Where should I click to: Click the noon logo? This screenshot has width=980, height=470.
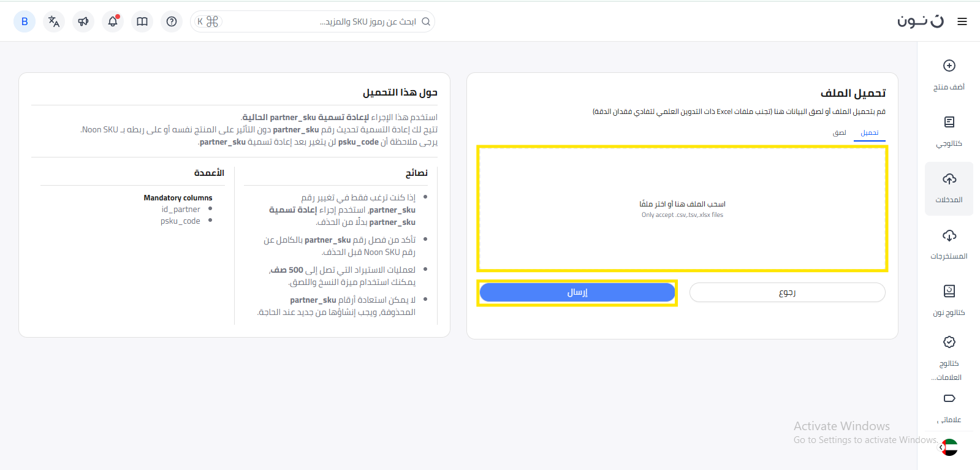(x=921, y=21)
